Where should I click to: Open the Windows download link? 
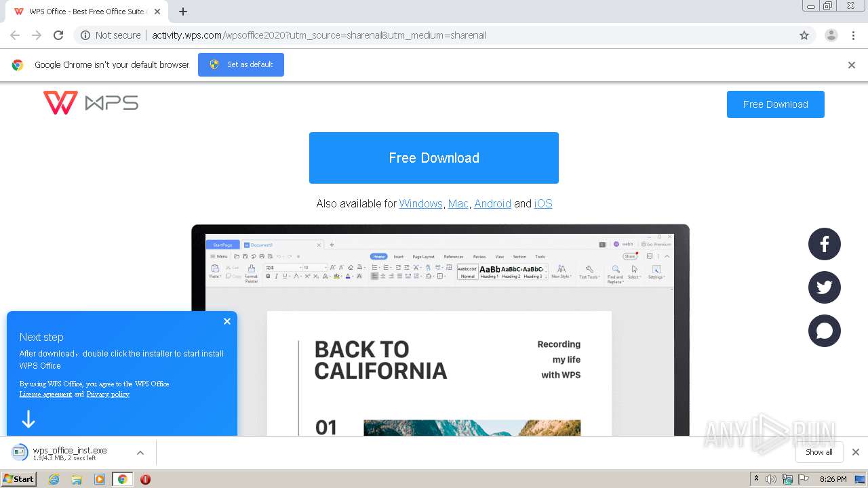tap(420, 203)
